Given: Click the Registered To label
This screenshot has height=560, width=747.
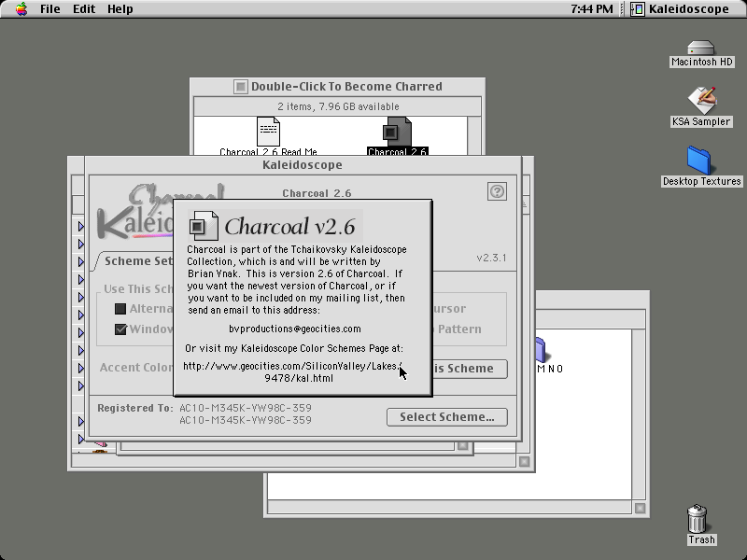Looking at the screenshot, I should coord(135,408).
